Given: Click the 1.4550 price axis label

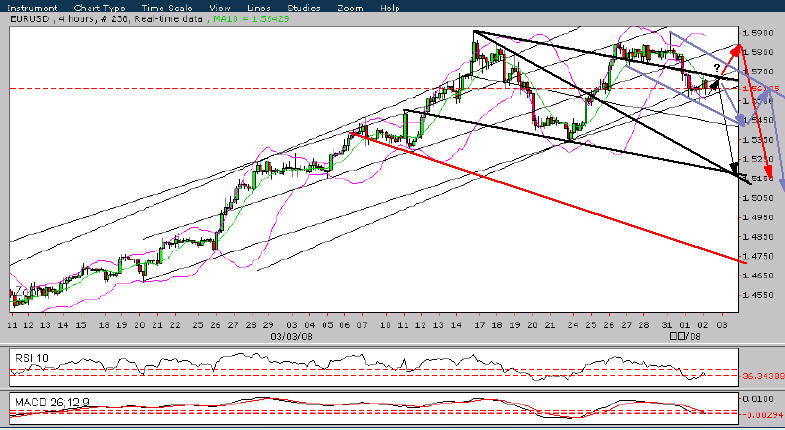Looking at the screenshot, I should [756, 295].
